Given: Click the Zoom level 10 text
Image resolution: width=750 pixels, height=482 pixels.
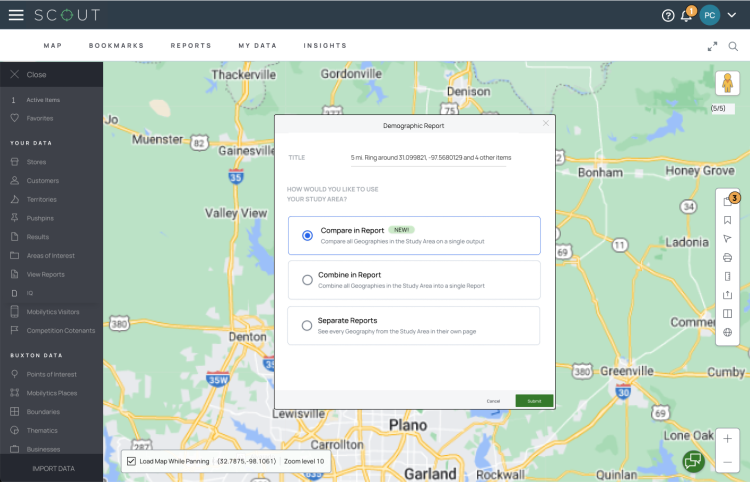Looking at the screenshot, I should coord(304,461).
